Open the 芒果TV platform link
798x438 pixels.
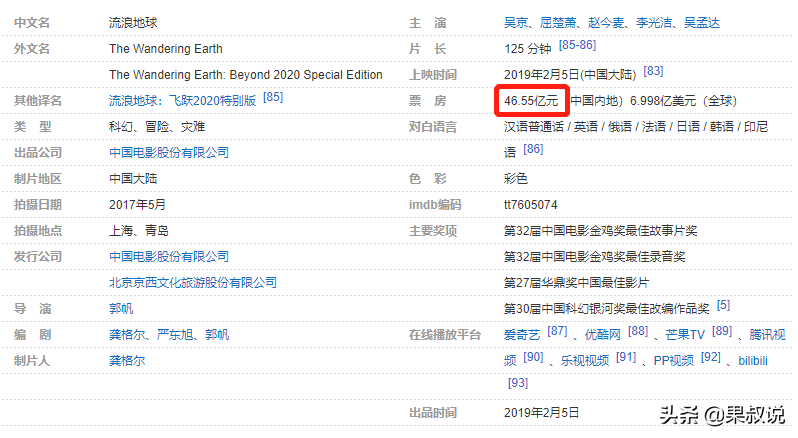click(x=685, y=335)
